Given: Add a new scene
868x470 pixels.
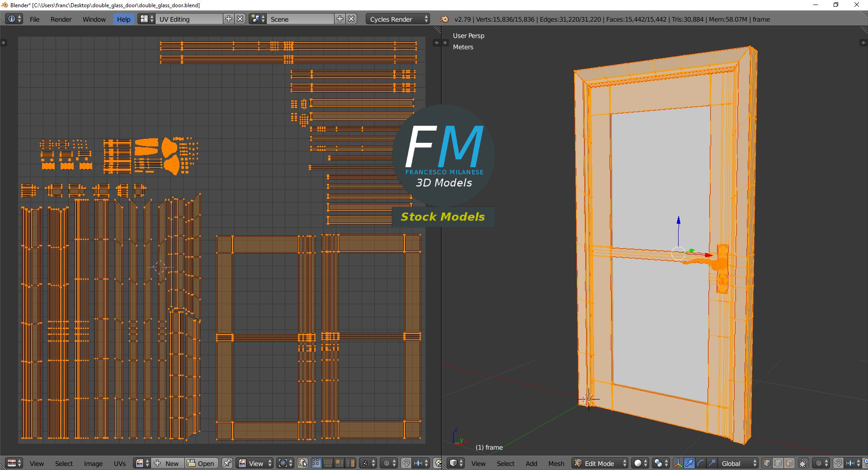Looking at the screenshot, I should 340,19.
